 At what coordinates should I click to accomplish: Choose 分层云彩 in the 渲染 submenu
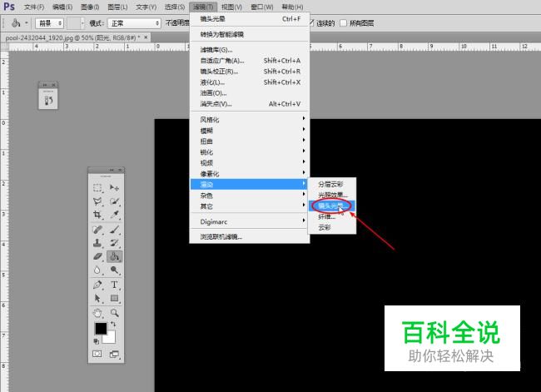tap(332, 184)
